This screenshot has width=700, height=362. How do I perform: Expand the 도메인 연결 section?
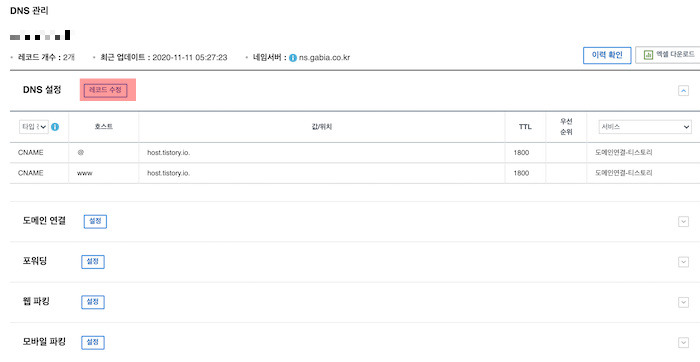pos(683,221)
